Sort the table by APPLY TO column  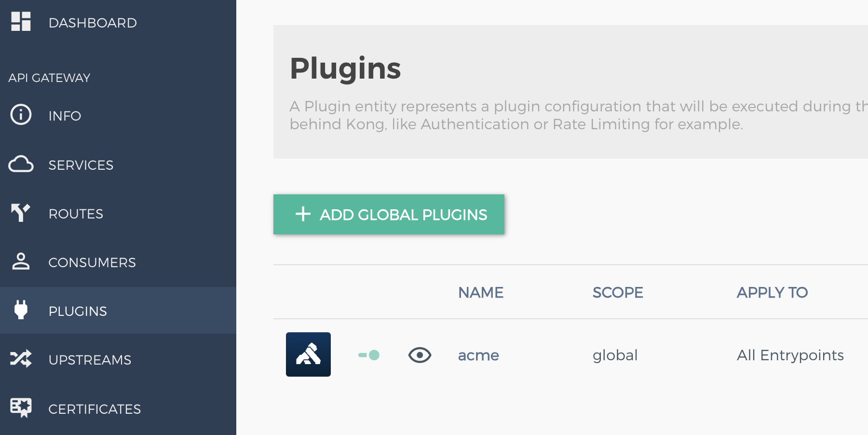pyautogui.click(x=772, y=292)
